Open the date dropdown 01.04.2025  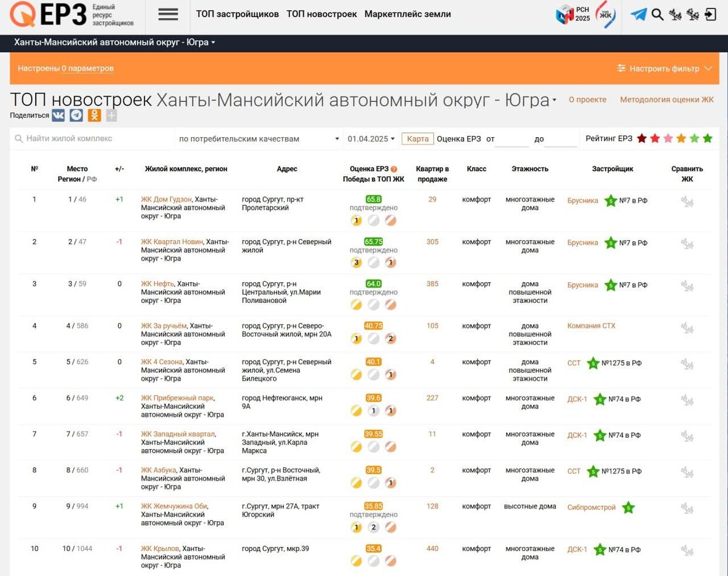[371, 139]
